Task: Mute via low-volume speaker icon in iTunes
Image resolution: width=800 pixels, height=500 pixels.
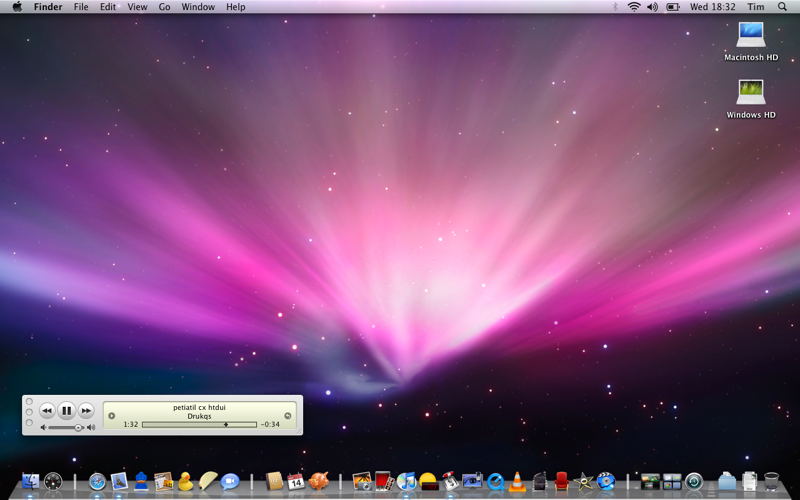Action: (x=43, y=428)
